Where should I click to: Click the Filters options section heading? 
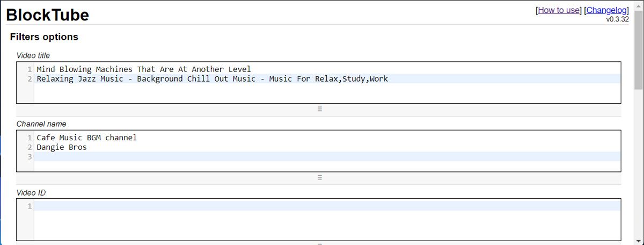44,37
